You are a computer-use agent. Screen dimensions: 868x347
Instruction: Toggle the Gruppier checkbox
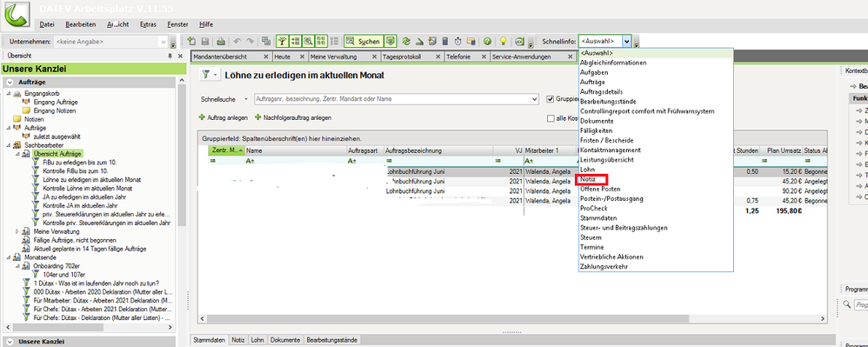tap(550, 99)
